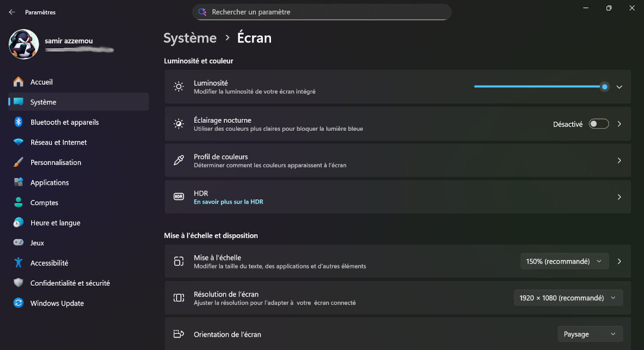Open the Orientation dropdown showing Paysage
The height and width of the screenshot is (350, 644).
(x=590, y=333)
